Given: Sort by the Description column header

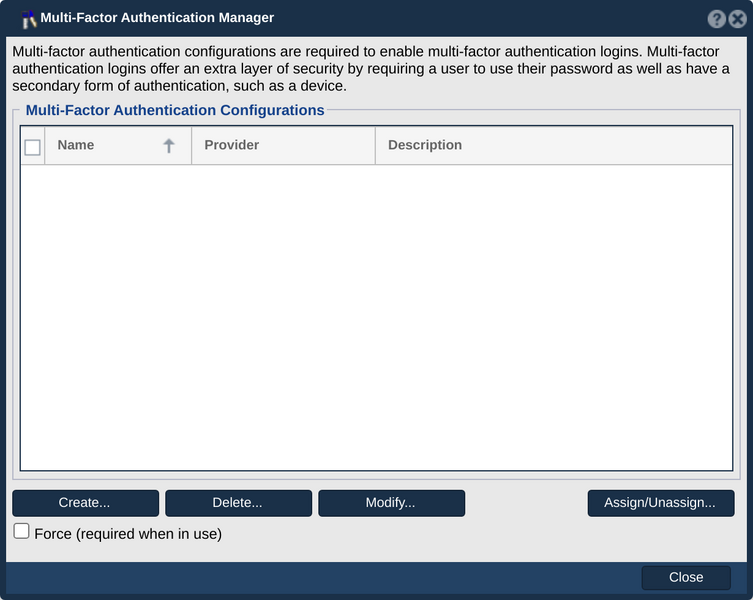Looking at the screenshot, I should (554, 145).
